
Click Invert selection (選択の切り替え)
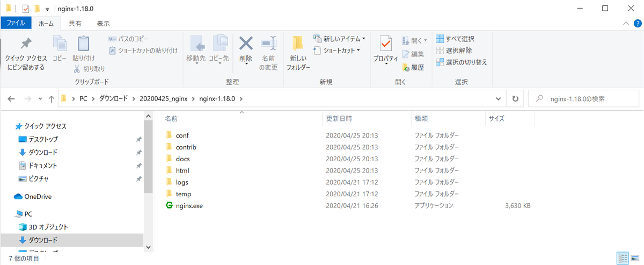point(462,62)
